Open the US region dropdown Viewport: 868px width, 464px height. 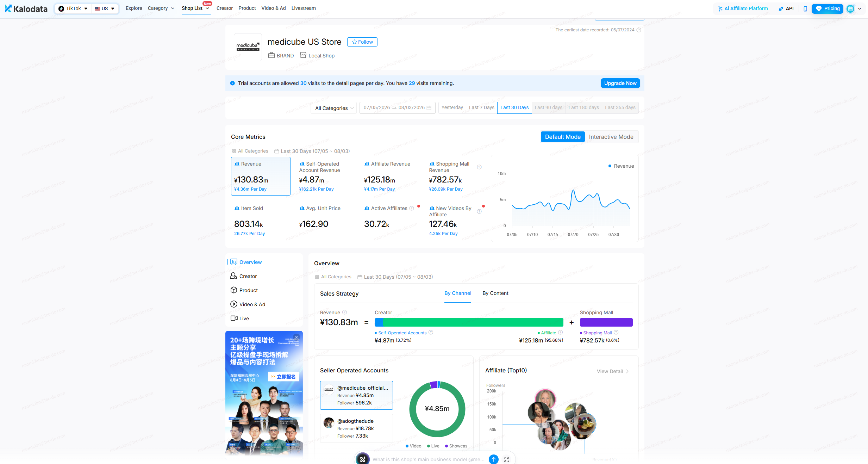tap(105, 8)
